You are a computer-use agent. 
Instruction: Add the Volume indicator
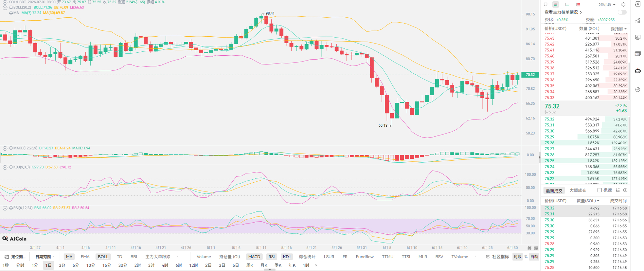tap(204, 257)
